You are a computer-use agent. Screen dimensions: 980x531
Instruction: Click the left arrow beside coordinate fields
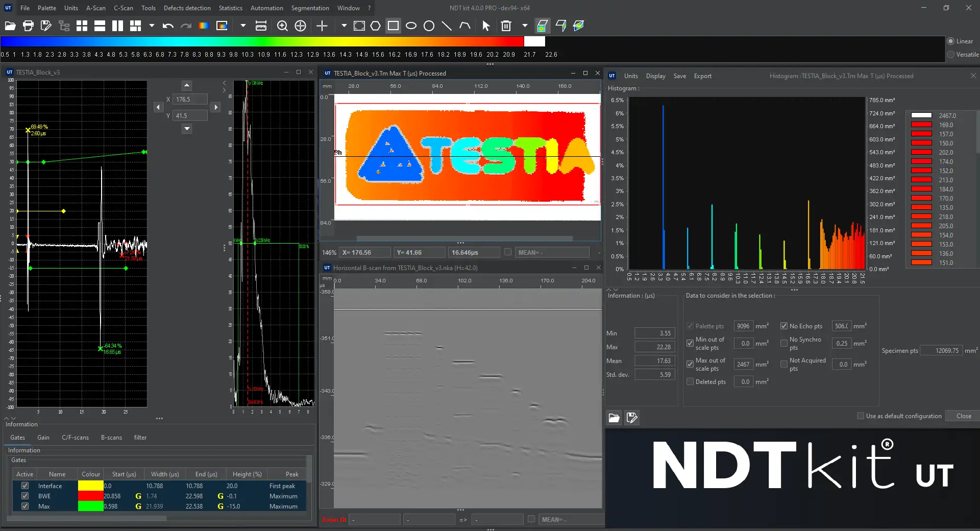tap(158, 107)
